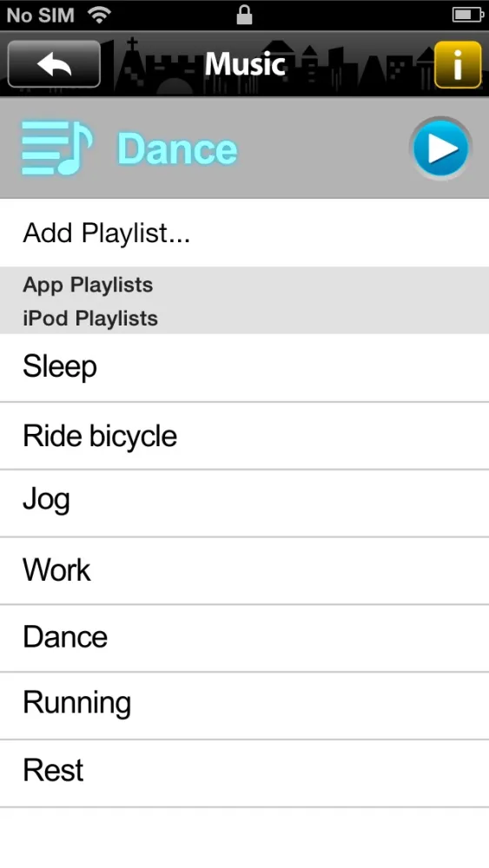Pick the Jog playlist
This screenshot has height=868, width=489.
[244, 503]
